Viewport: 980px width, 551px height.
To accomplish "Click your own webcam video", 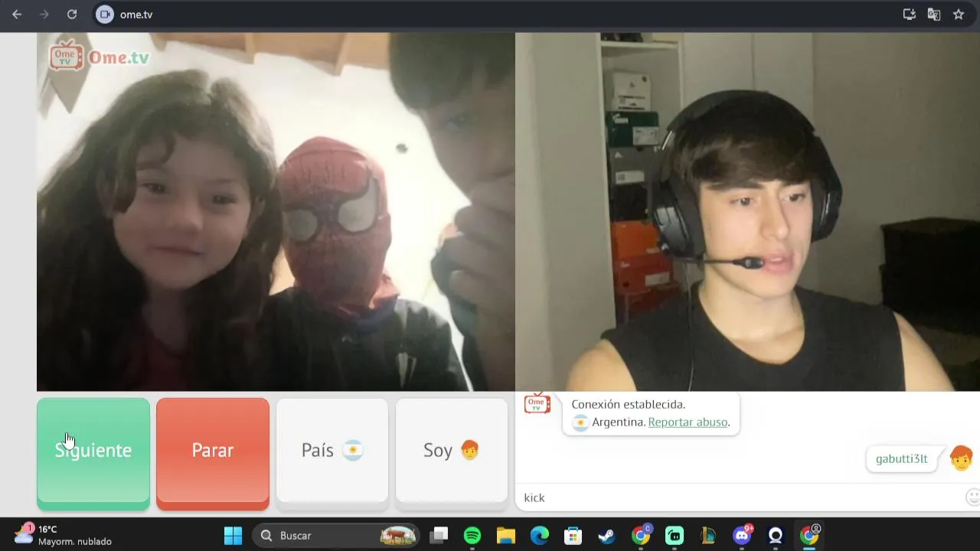I will pos(747,212).
